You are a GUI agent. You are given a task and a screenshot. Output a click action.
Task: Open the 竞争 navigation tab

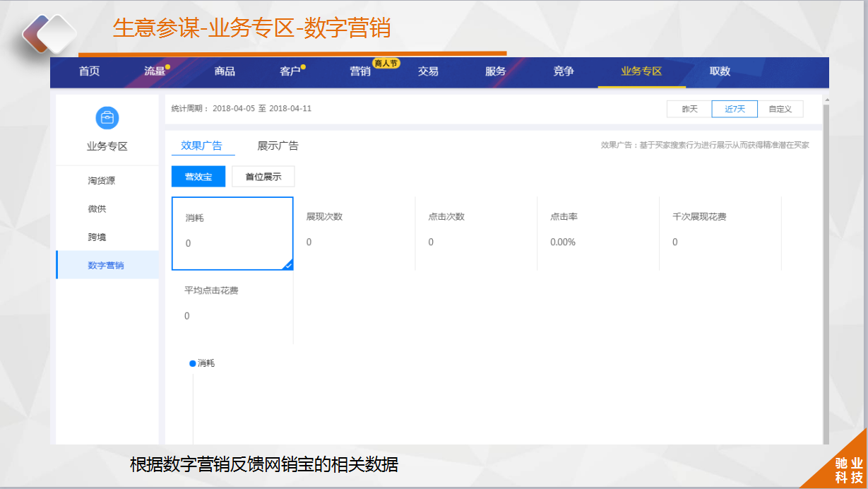pyautogui.click(x=564, y=71)
